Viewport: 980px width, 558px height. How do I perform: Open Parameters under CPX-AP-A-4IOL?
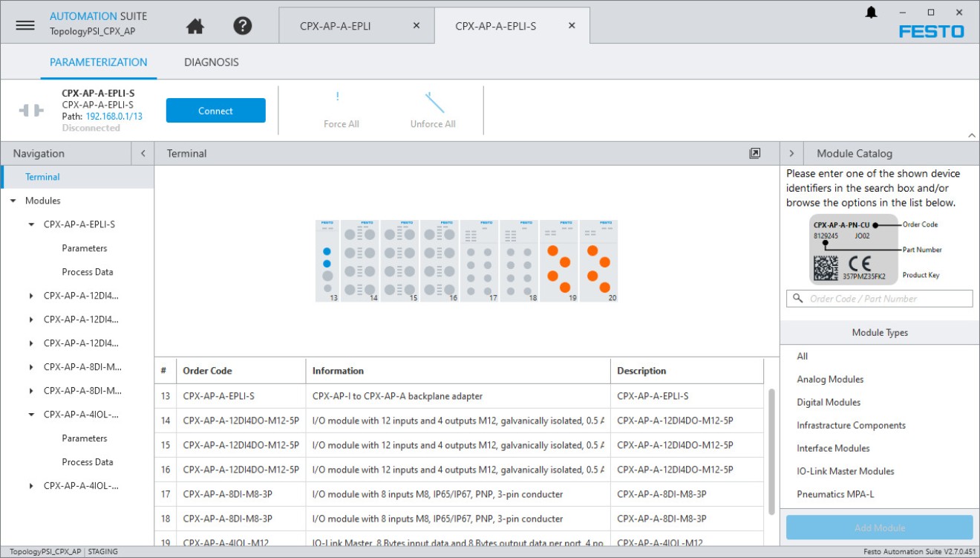tap(85, 438)
